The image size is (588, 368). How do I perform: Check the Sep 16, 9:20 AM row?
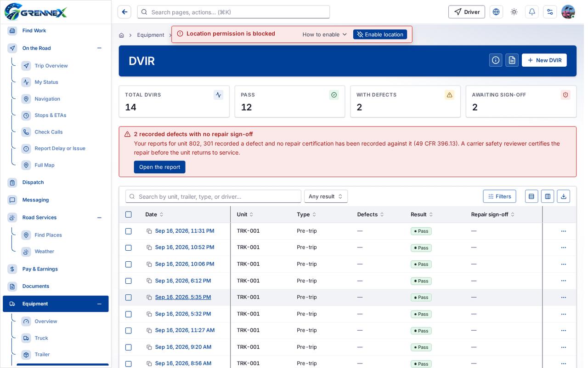coord(129,347)
